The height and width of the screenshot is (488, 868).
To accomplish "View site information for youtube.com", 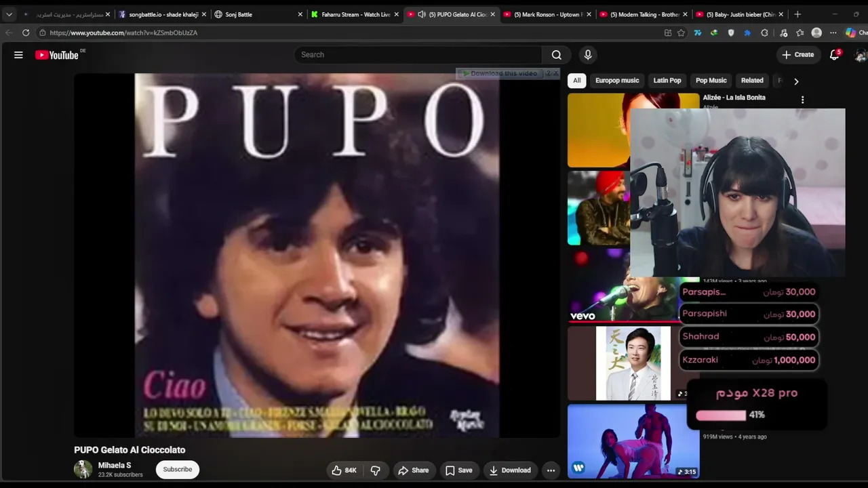I will (42, 33).
